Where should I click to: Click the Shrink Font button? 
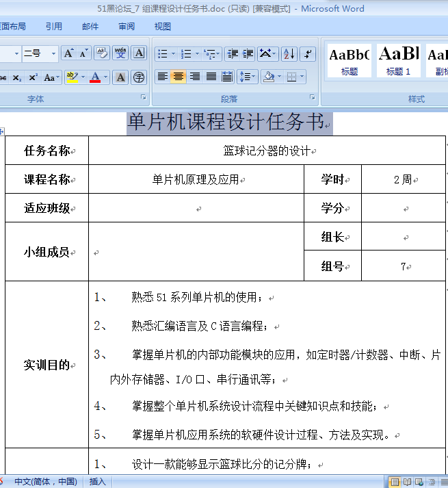click(x=83, y=53)
